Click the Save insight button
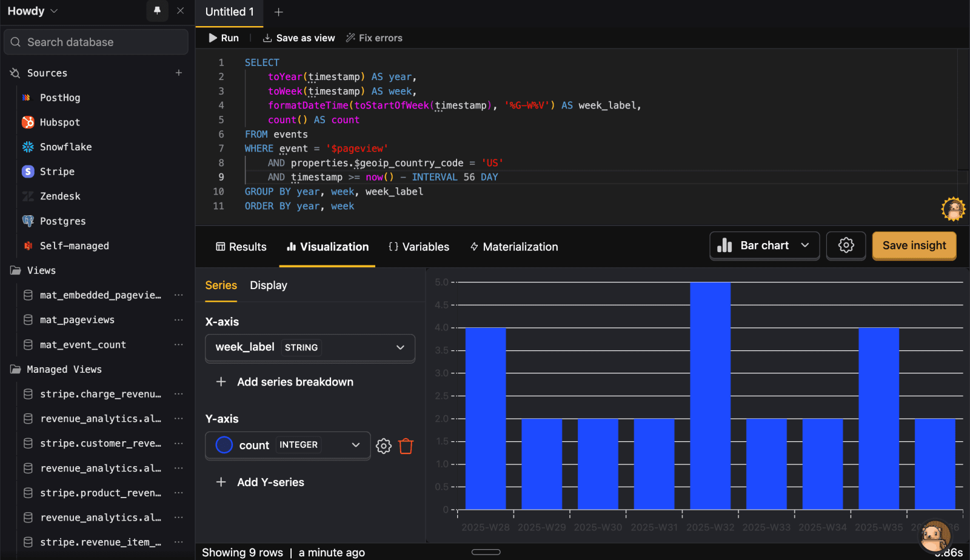The height and width of the screenshot is (560, 970). pyautogui.click(x=914, y=245)
